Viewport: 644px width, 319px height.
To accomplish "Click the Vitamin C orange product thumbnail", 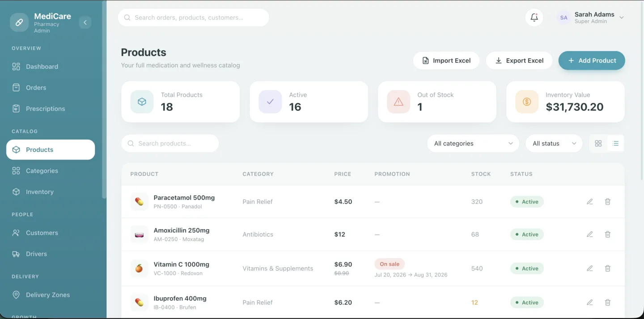I will 139,268.
